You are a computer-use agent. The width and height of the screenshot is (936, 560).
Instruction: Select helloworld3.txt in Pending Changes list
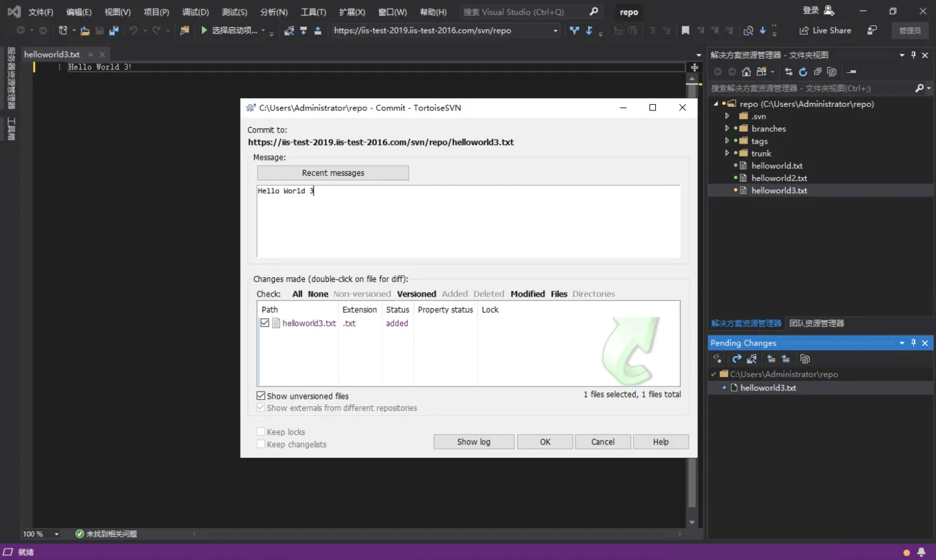pyautogui.click(x=768, y=388)
